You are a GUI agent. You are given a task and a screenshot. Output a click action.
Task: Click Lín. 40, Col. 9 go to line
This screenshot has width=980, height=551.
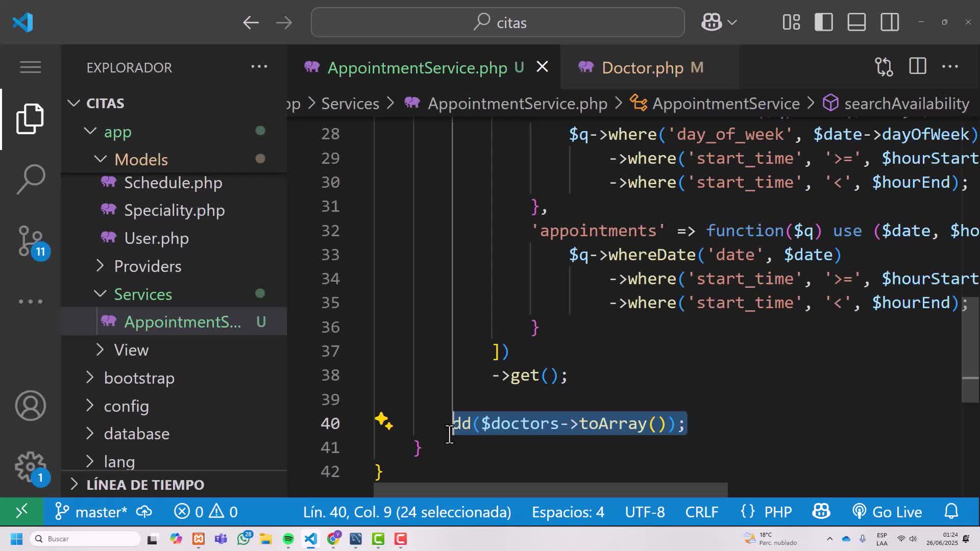point(407,512)
